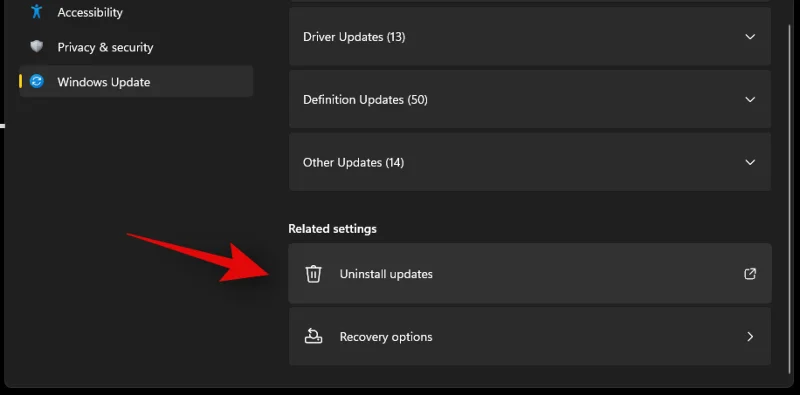The width and height of the screenshot is (800, 395).
Task: Click the Privacy & security shield icon
Action: pyautogui.click(x=36, y=47)
